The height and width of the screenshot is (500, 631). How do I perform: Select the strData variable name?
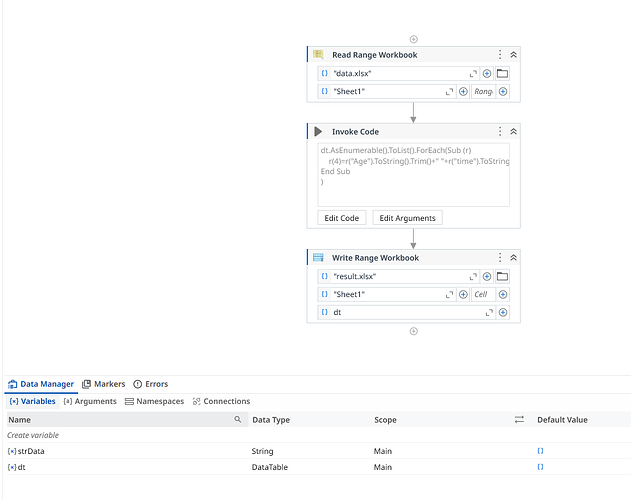(31, 451)
